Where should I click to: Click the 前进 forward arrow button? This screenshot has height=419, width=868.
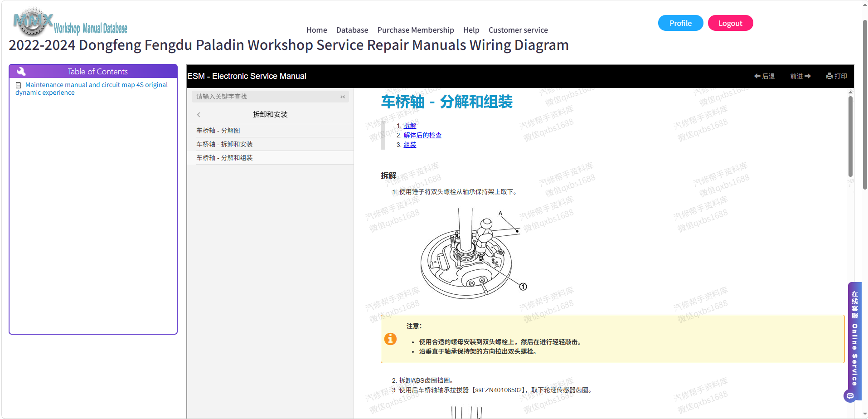800,76
